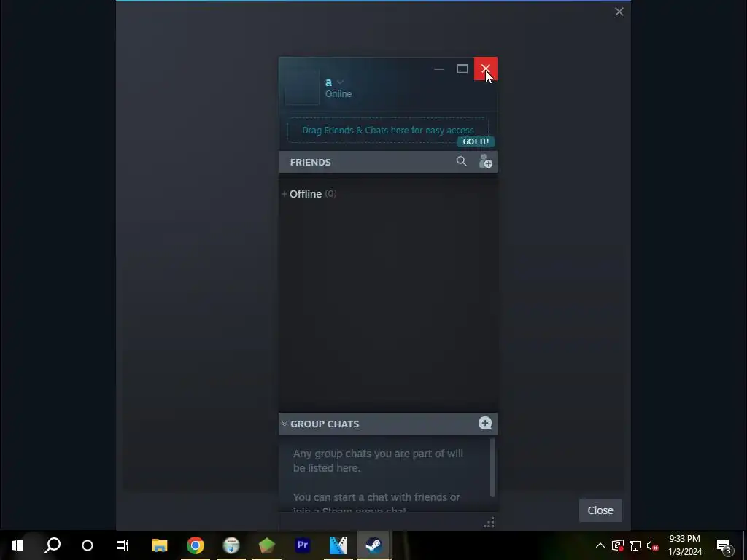Dismiss the tip with GOT IT! button
This screenshot has width=747, height=560.
pyautogui.click(x=476, y=141)
